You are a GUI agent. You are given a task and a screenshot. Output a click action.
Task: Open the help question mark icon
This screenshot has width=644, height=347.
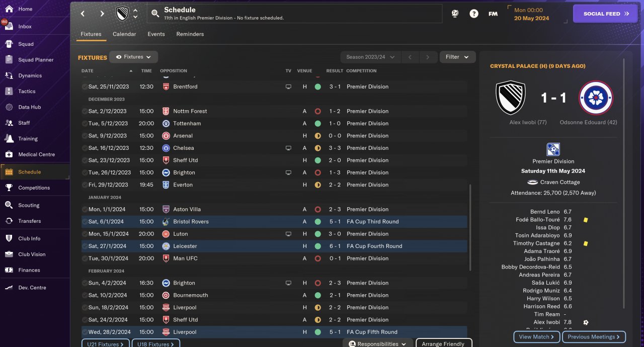click(x=474, y=14)
